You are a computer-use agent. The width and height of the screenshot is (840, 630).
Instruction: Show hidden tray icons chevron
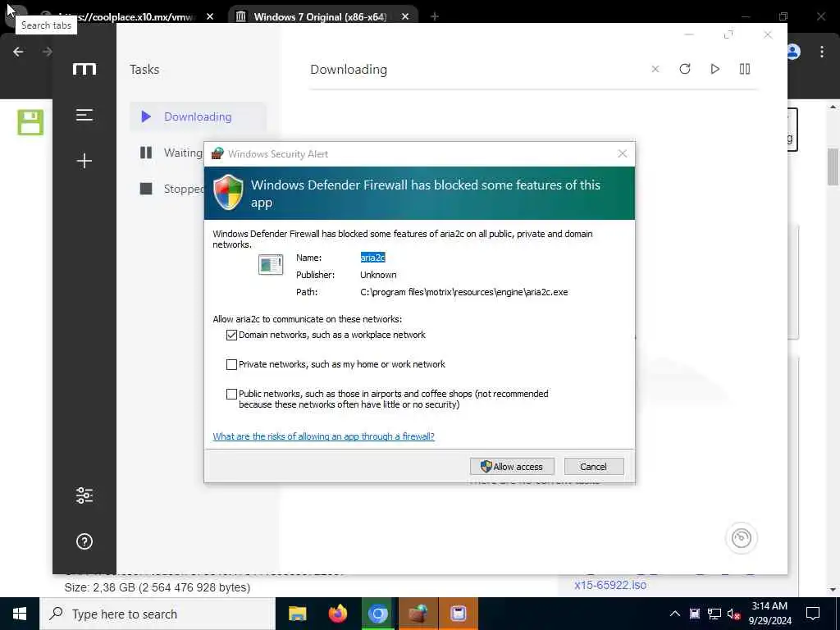tap(675, 614)
